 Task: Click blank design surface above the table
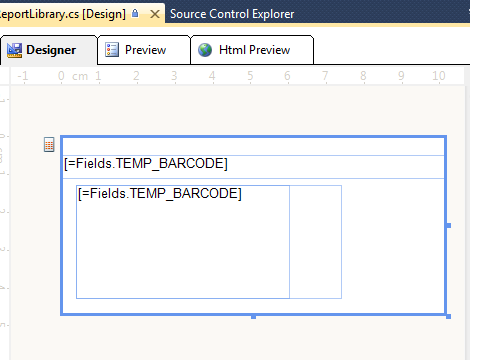pos(233,110)
